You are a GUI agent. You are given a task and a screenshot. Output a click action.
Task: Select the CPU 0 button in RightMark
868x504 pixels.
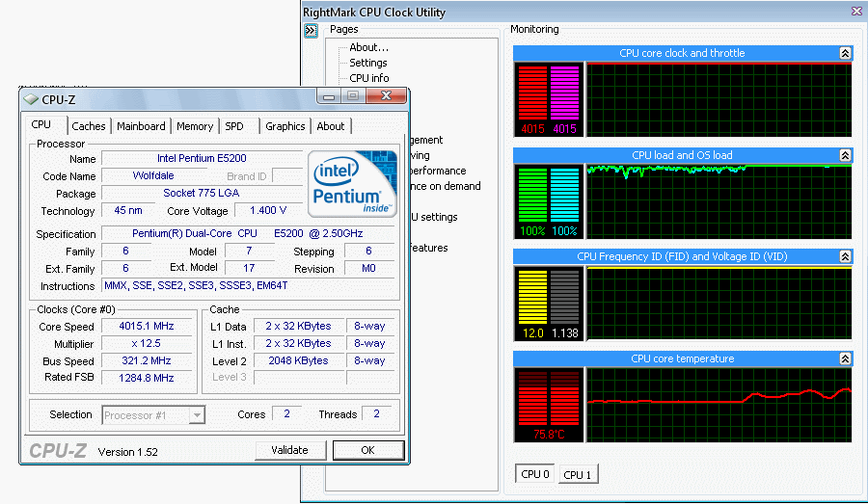click(534, 474)
